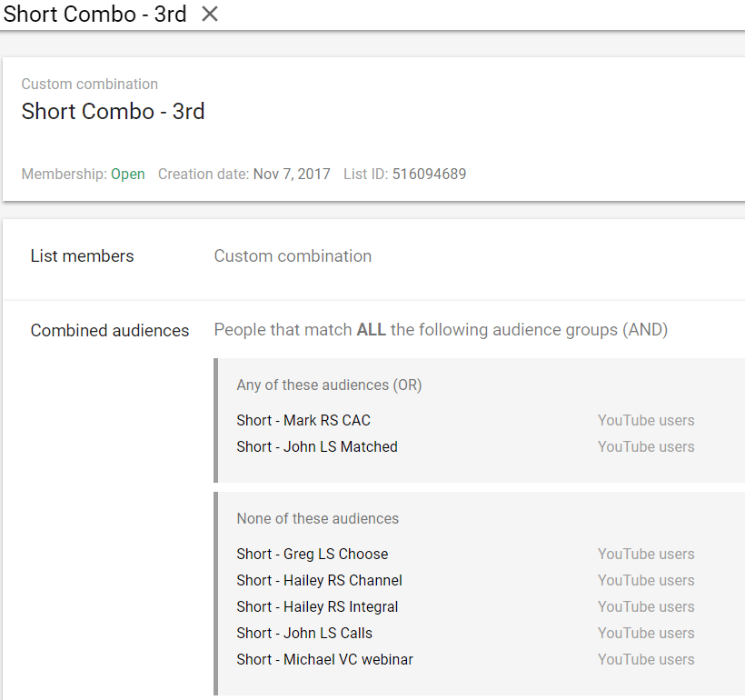The height and width of the screenshot is (700, 745).
Task: Close the Short Combo - 3rd panel
Action: [x=210, y=15]
